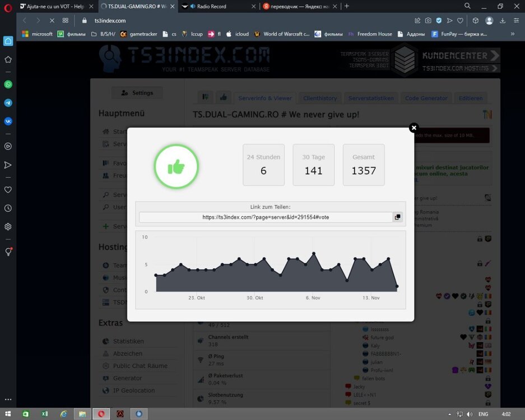Open the gametracker bookmark
The width and height of the screenshot is (525, 420).
(139, 34)
